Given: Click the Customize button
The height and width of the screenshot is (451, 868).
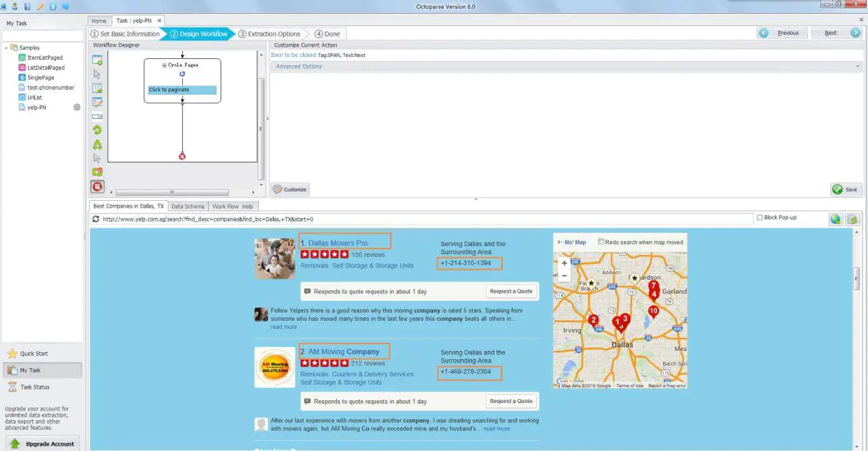Looking at the screenshot, I should click(290, 189).
